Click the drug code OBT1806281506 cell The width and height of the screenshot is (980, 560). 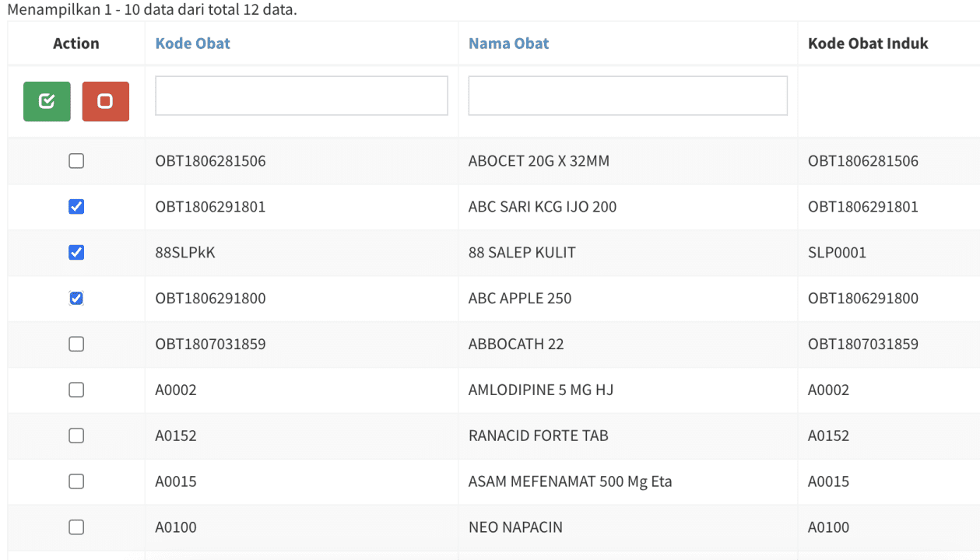[x=210, y=161]
